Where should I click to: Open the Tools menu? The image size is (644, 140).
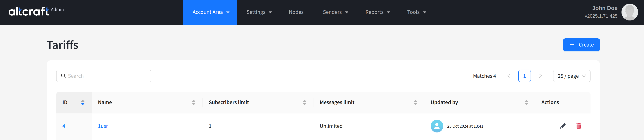[x=416, y=12]
